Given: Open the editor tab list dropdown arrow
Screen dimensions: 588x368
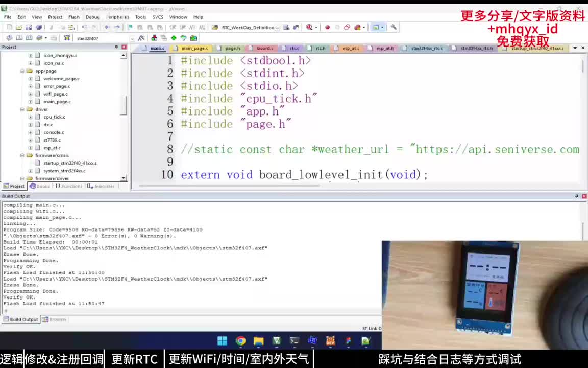Looking at the screenshot, I should 575,48.
